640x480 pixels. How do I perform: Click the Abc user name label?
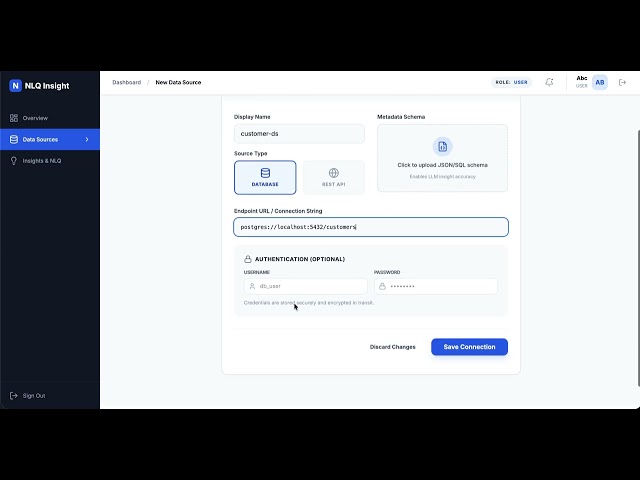(x=582, y=78)
